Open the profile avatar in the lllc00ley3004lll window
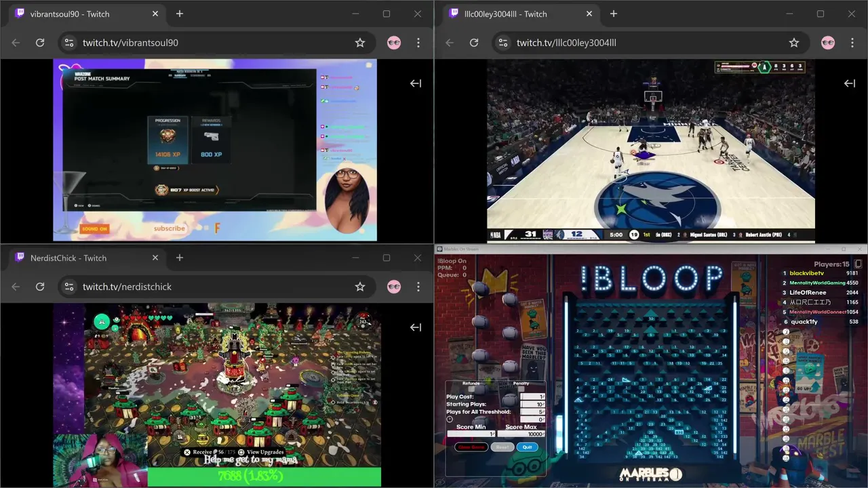The height and width of the screenshot is (488, 868). 828,43
